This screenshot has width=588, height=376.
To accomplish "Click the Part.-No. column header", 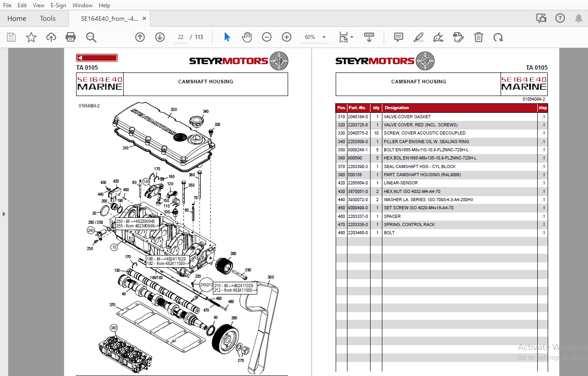I will [x=357, y=108].
